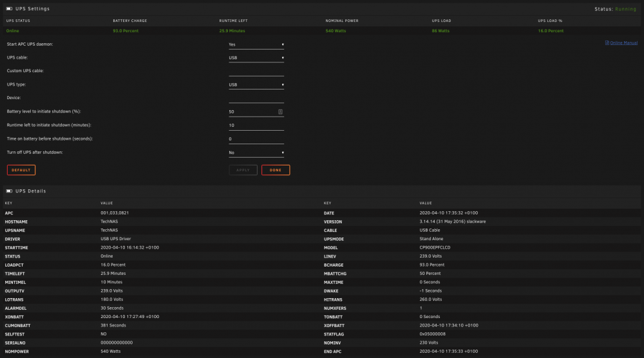This screenshot has width=644, height=358.
Task: Click the Status Running indicator
Action: 615,9
